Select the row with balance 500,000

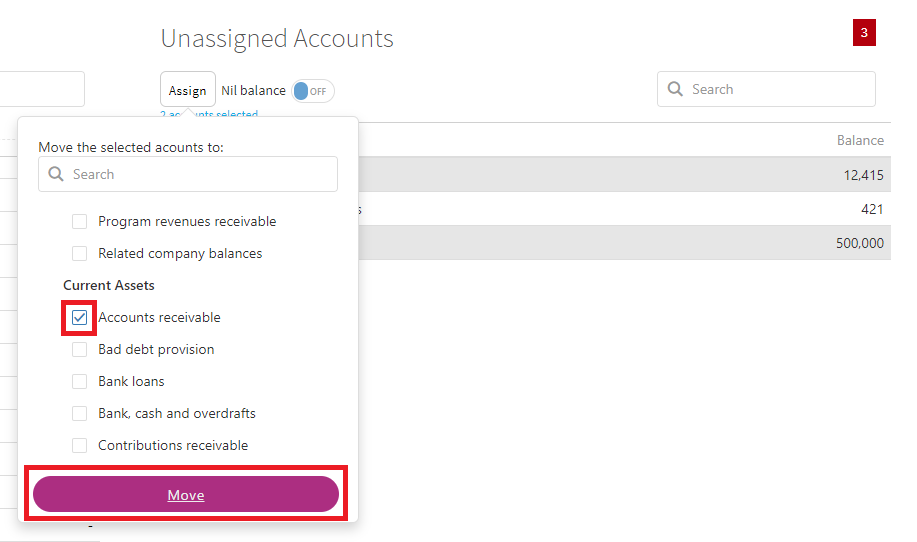pos(624,243)
